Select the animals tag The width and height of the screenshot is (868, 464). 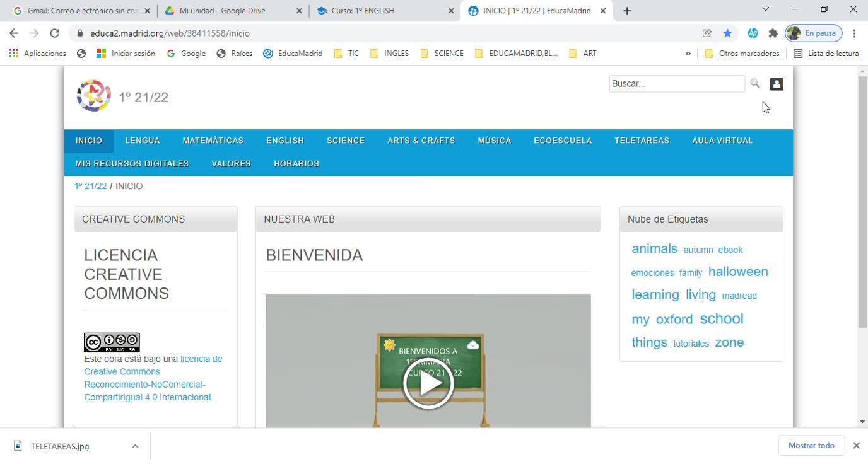[x=655, y=248]
